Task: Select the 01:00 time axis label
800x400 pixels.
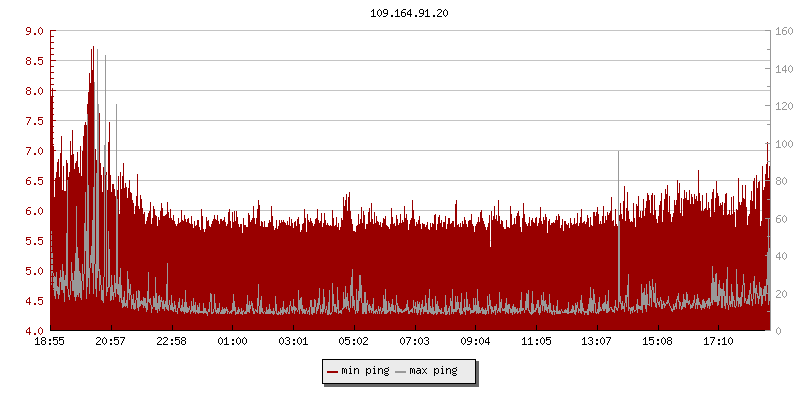Action: (x=232, y=342)
